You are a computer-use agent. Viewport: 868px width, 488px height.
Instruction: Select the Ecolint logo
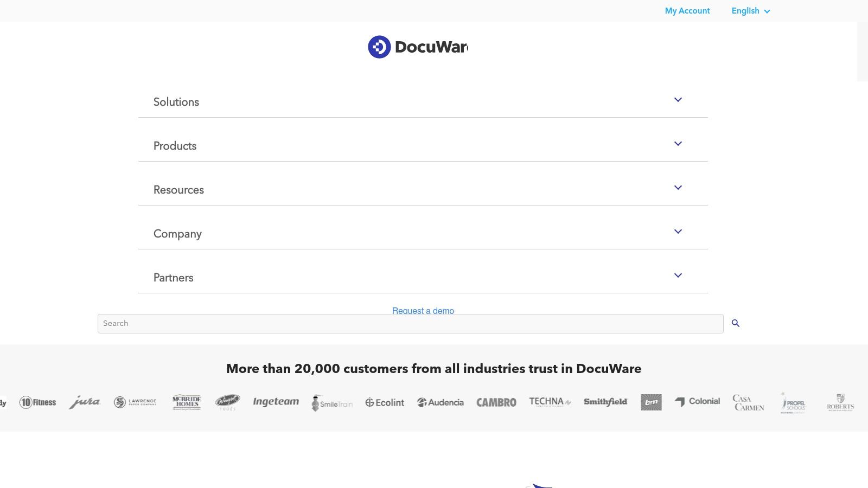point(385,402)
